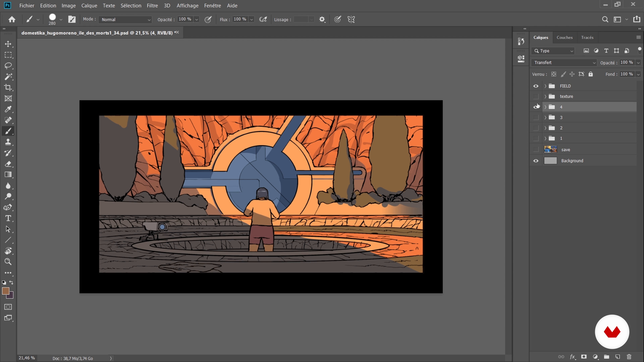Click the Home button in options bar
This screenshot has width=644, height=362.
[x=12, y=19]
